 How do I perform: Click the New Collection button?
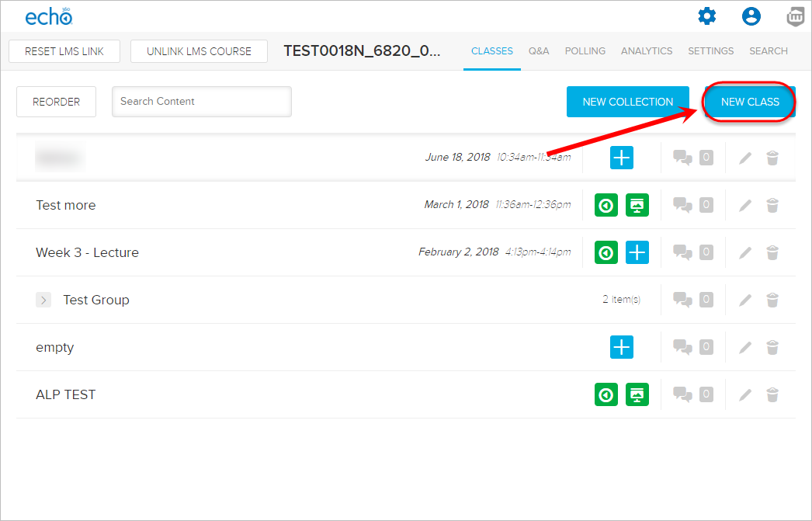[x=627, y=102]
